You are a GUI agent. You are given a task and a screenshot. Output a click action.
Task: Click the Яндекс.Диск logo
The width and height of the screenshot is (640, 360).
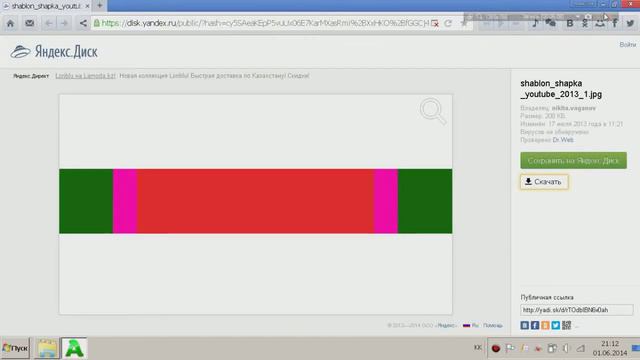coord(54,52)
